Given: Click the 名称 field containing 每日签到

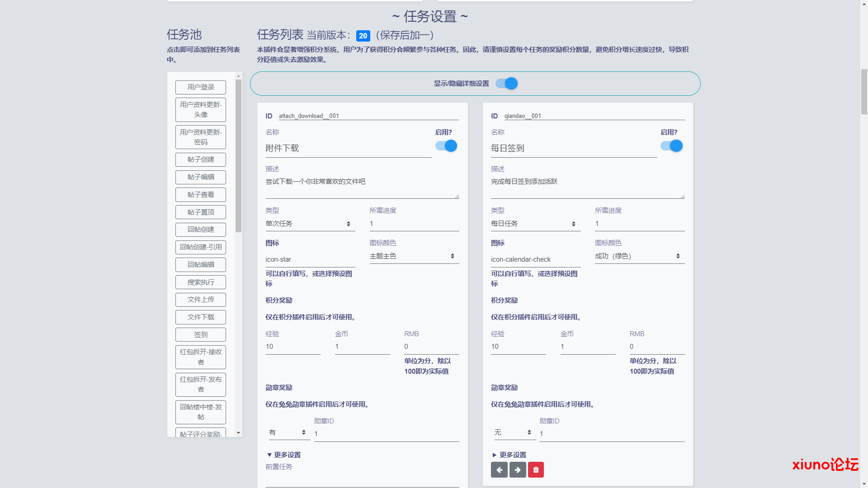Looking at the screenshot, I should point(574,148).
